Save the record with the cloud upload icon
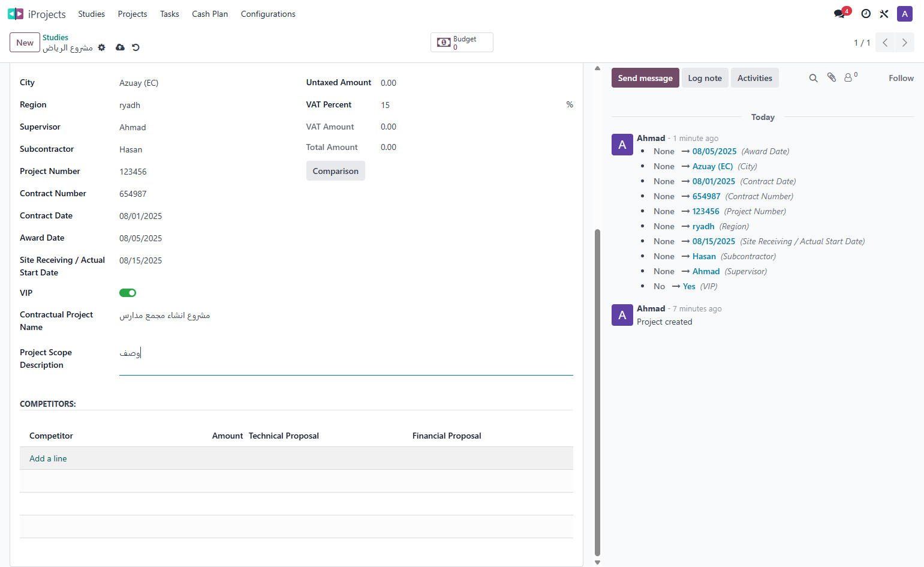The height and width of the screenshot is (567, 924). 120,47
